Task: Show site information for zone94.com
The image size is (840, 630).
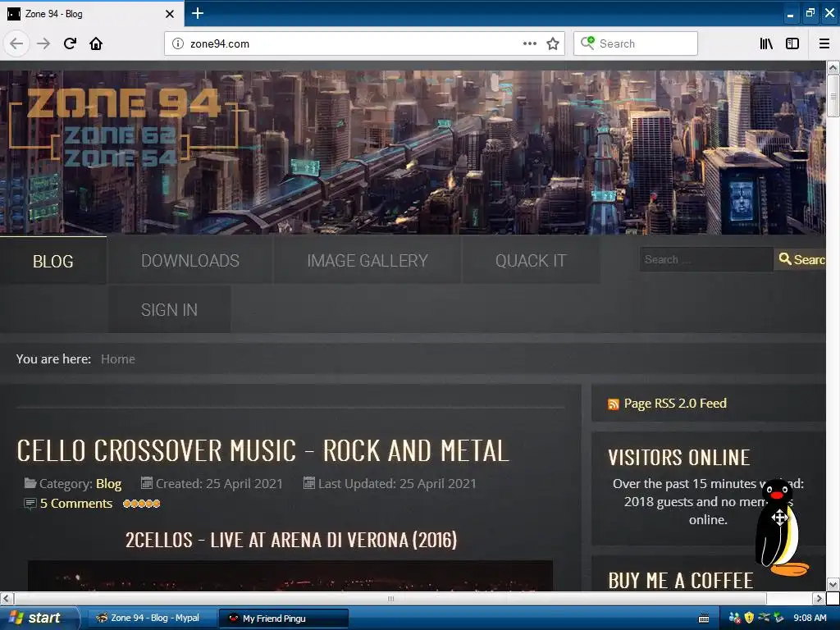Action: [x=178, y=43]
